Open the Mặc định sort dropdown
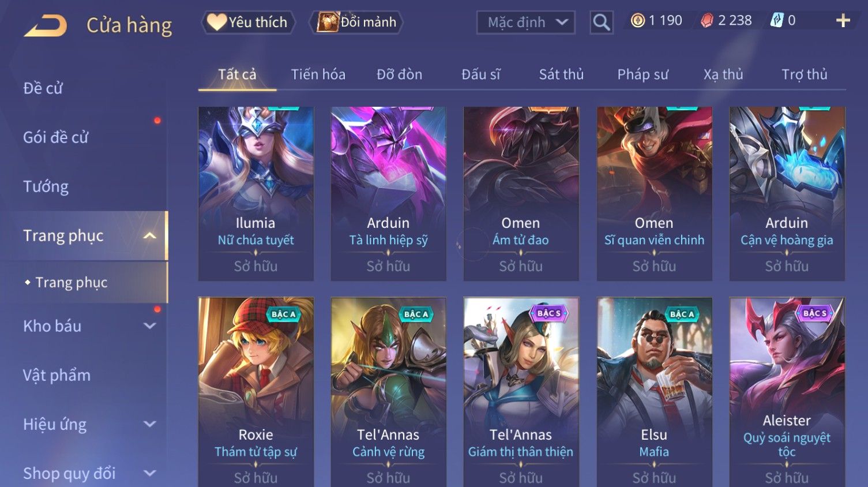Image resolution: width=868 pixels, height=487 pixels. pos(526,23)
